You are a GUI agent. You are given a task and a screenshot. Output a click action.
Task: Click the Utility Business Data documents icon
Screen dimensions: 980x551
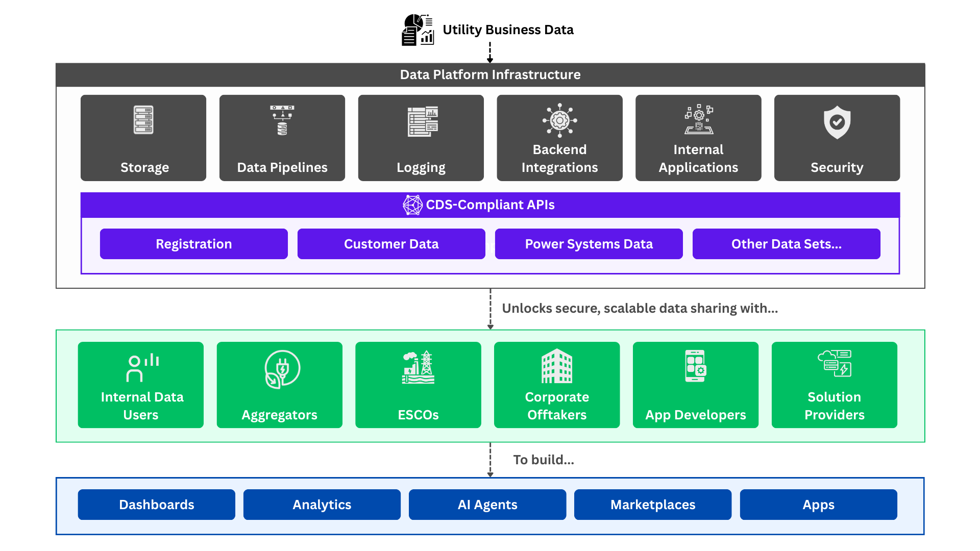coord(418,30)
